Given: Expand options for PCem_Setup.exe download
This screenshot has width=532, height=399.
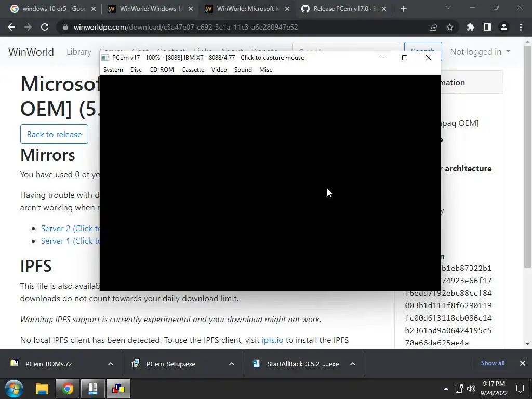Looking at the screenshot, I should (232, 364).
